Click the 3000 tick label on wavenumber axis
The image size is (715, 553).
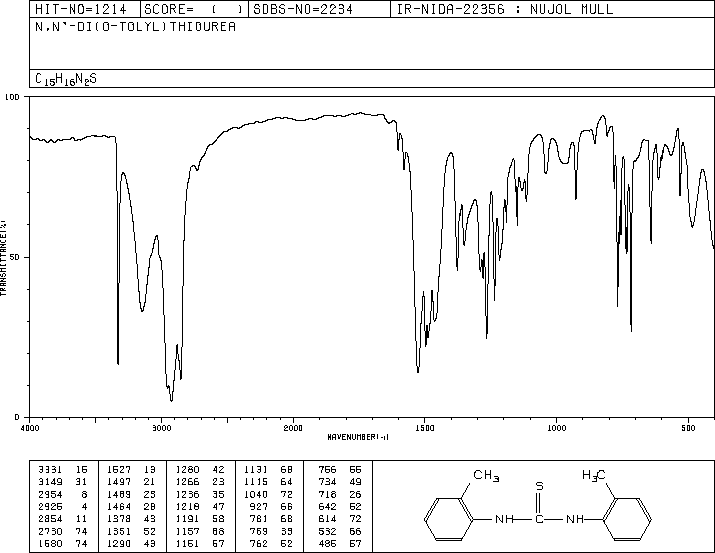[162, 428]
